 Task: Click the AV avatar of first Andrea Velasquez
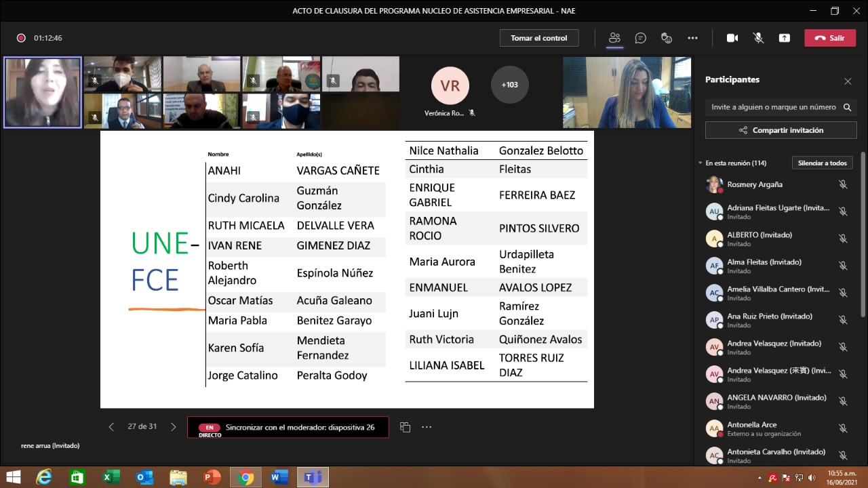[x=714, y=347]
